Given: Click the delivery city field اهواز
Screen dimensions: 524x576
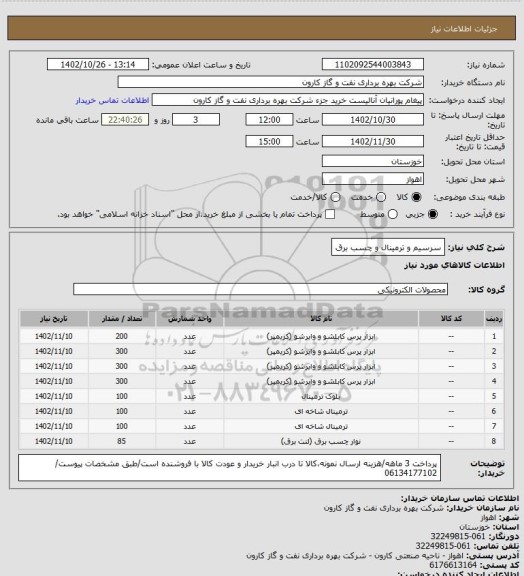Looking at the screenshot, I should [x=373, y=179].
